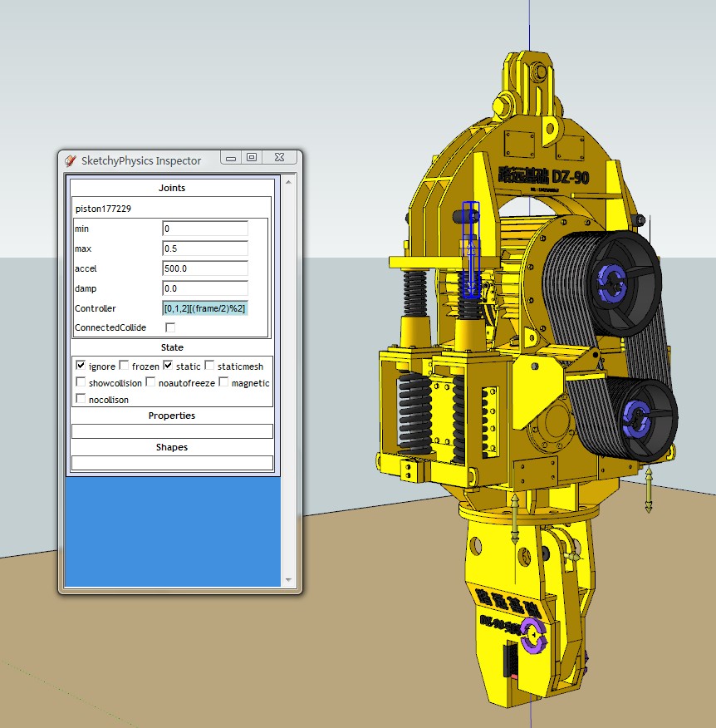
Task: Enable the magnetic checkbox
Action: click(x=223, y=381)
